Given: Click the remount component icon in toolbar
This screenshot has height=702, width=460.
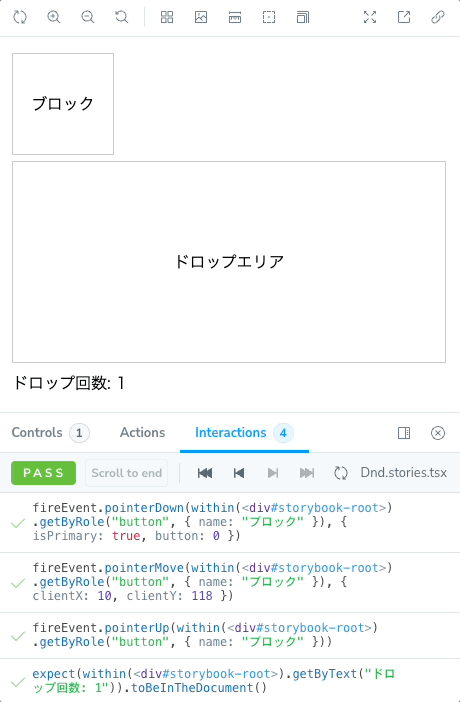Looking at the screenshot, I should coord(20,17).
